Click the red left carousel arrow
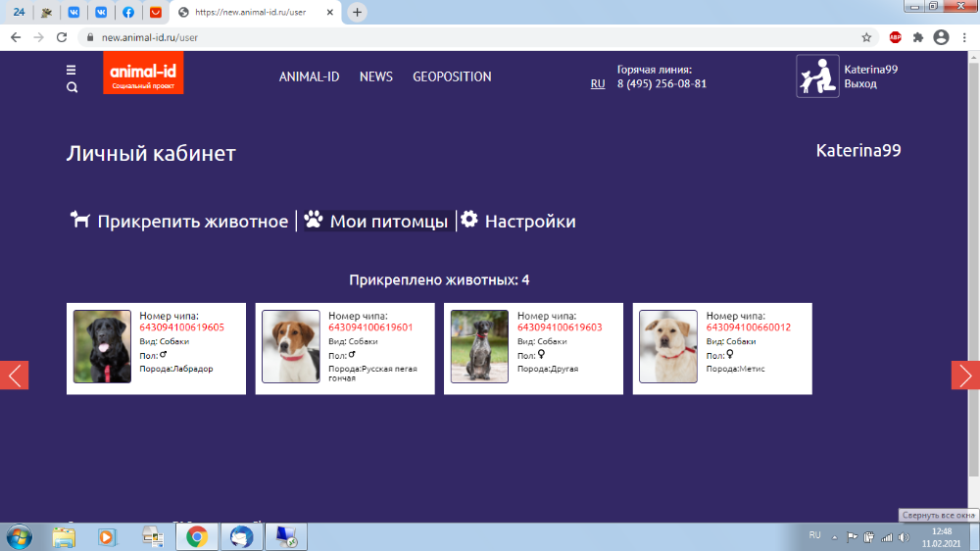 click(14, 375)
